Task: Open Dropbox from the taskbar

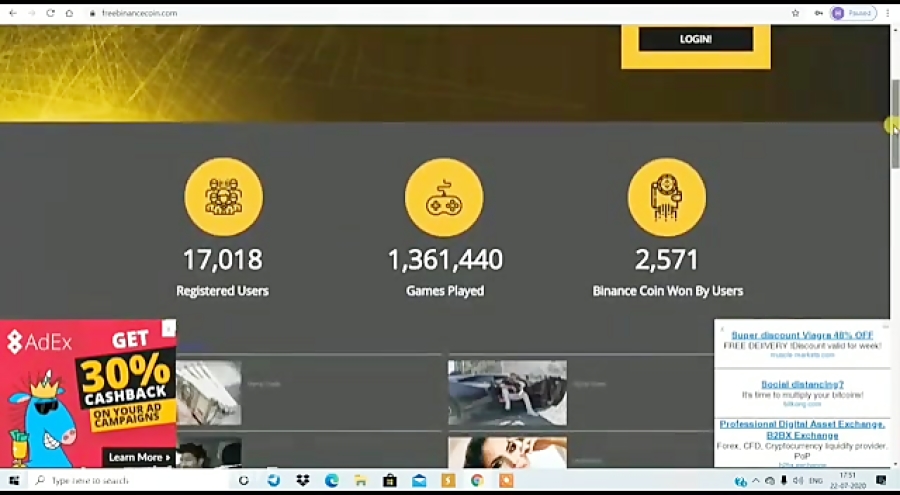Action: 302,481
